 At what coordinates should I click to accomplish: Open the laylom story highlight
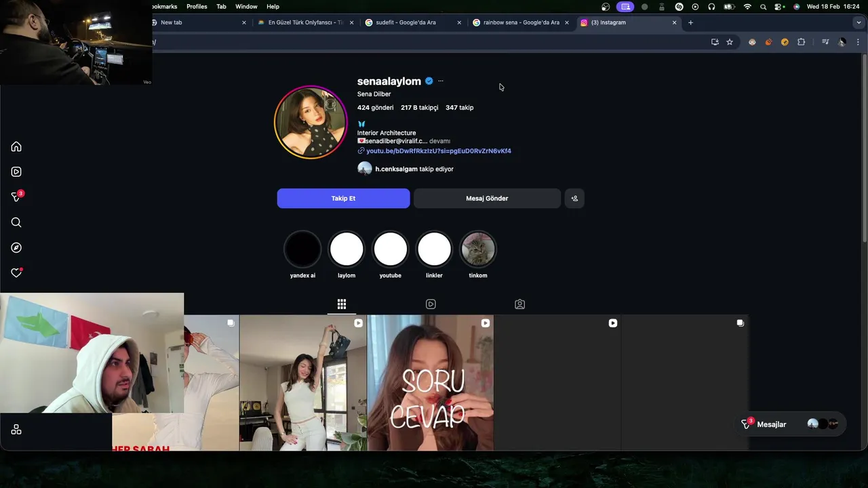coord(347,249)
